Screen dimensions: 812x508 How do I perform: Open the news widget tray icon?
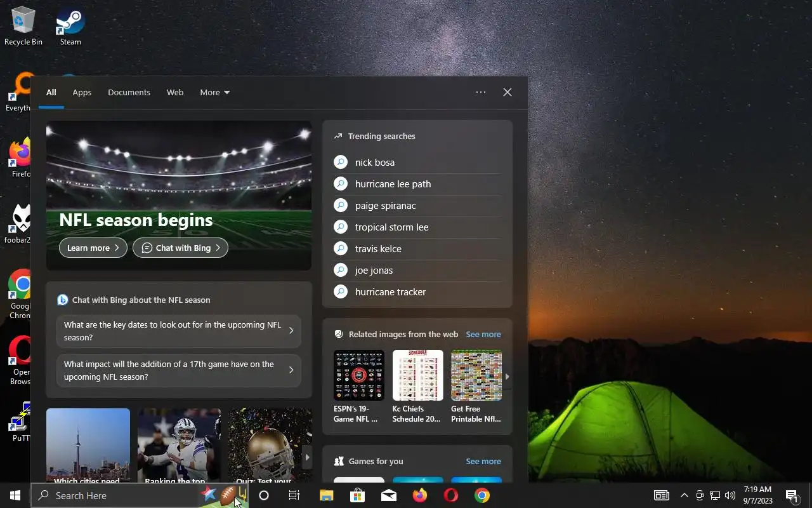point(662,495)
